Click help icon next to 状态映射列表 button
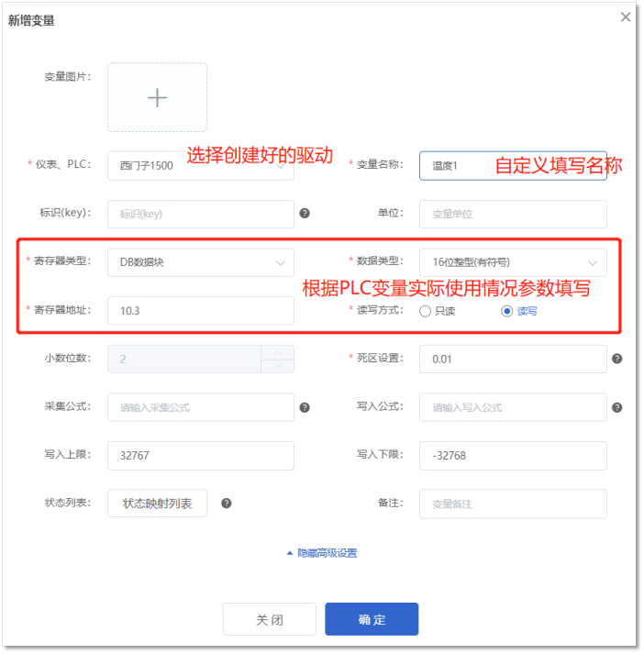This screenshot has height=654, width=644. click(x=227, y=503)
